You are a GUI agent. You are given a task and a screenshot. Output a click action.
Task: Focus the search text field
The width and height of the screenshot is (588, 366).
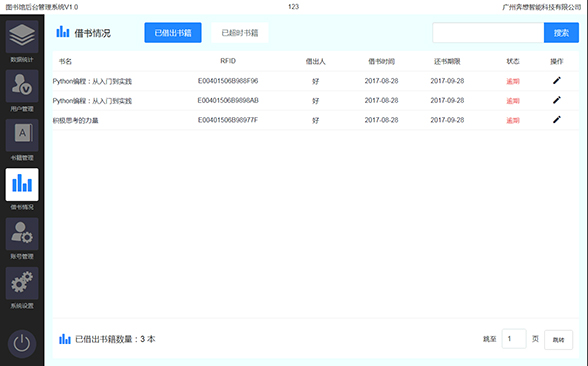coord(488,33)
